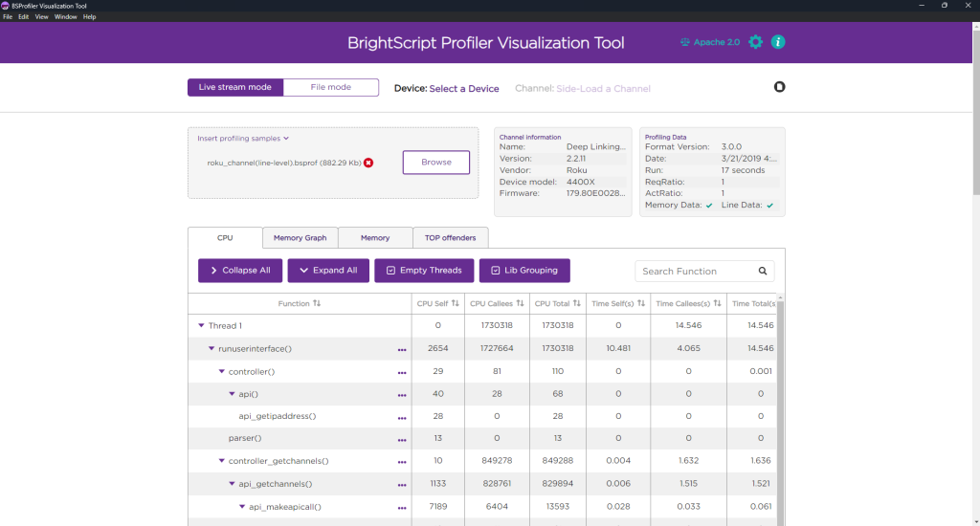The image size is (980, 526).
Task: Select the api_getipaddress() row name
Action: pyautogui.click(x=277, y=416)
